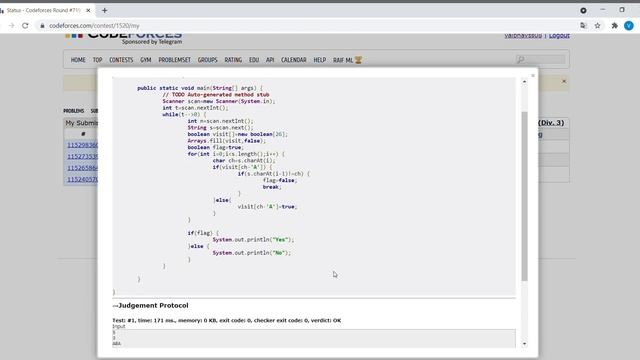
Task: Open the HELP menu item
Action: click(320, 60)
